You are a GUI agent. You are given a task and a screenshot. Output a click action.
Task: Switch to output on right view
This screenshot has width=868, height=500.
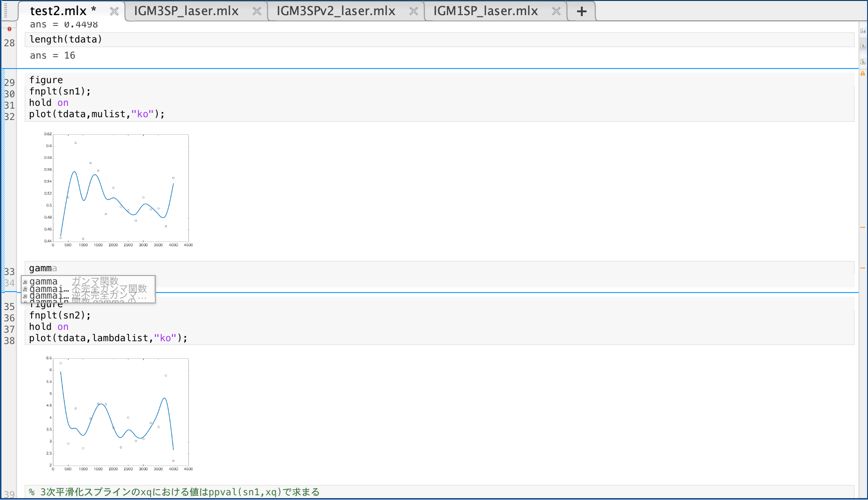point(863,31)
